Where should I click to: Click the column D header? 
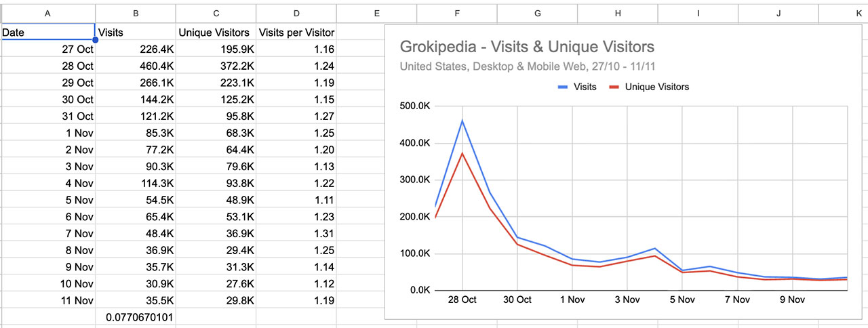click(296, 14)
